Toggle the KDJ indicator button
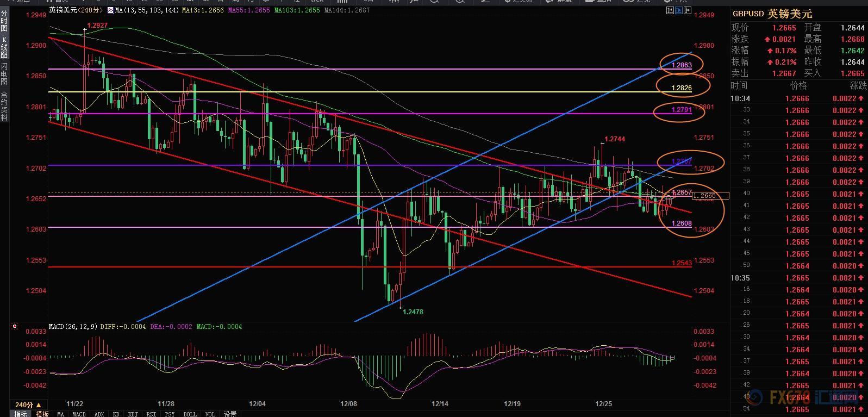 click(x=133, y=414)
